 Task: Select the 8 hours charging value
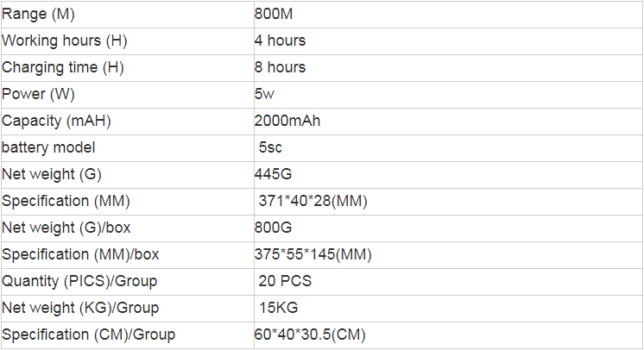coord(280,67)
